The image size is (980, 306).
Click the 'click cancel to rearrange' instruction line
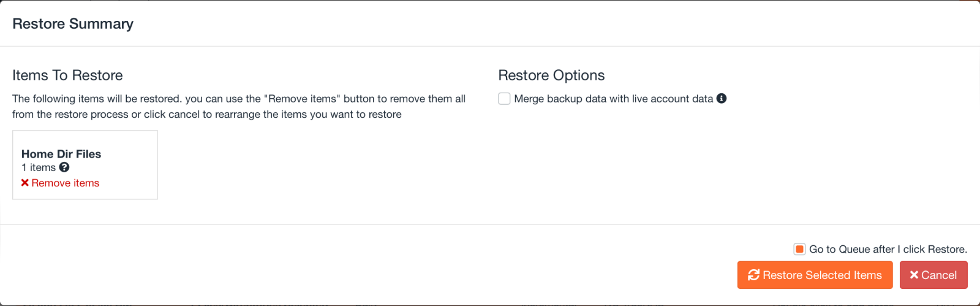coord(207,115)
